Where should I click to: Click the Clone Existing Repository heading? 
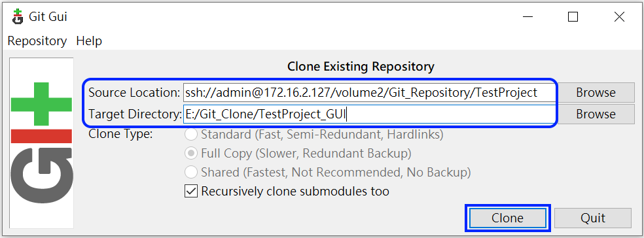coord(360,67)
